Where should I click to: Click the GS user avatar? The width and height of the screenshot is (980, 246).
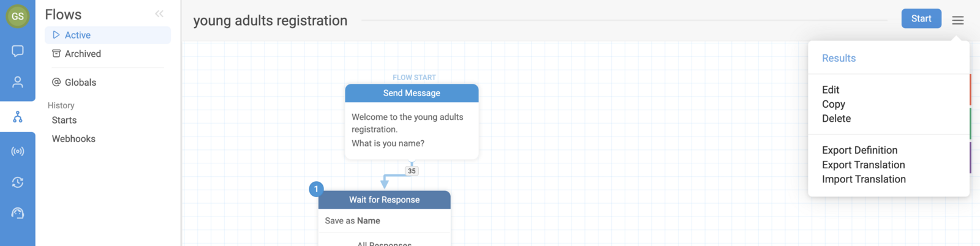pos(18,17)
